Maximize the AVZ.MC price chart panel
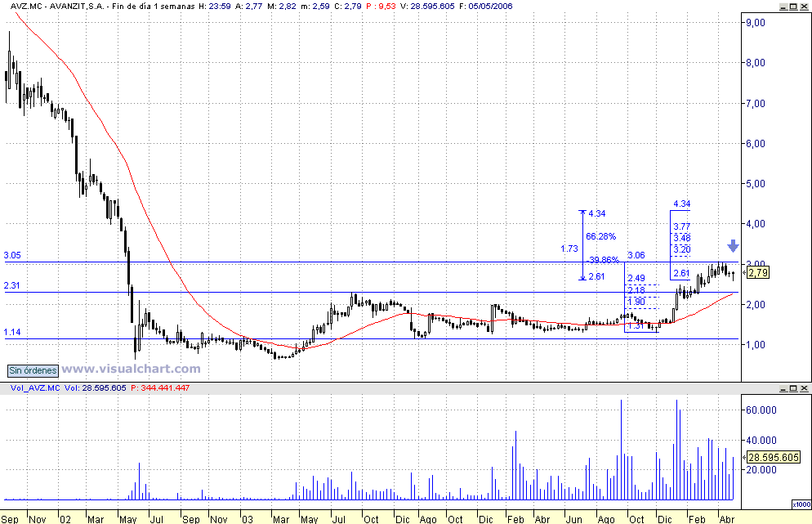 pyautogui.click(x=794, y=7)
